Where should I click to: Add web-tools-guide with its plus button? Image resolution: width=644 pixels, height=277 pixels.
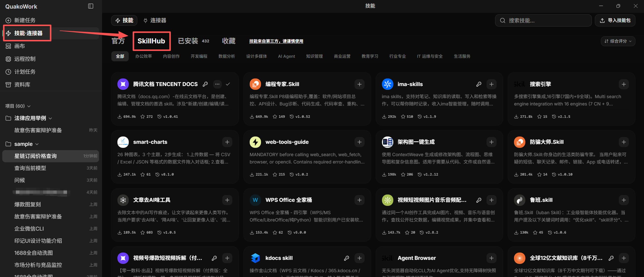click(360, 142)
